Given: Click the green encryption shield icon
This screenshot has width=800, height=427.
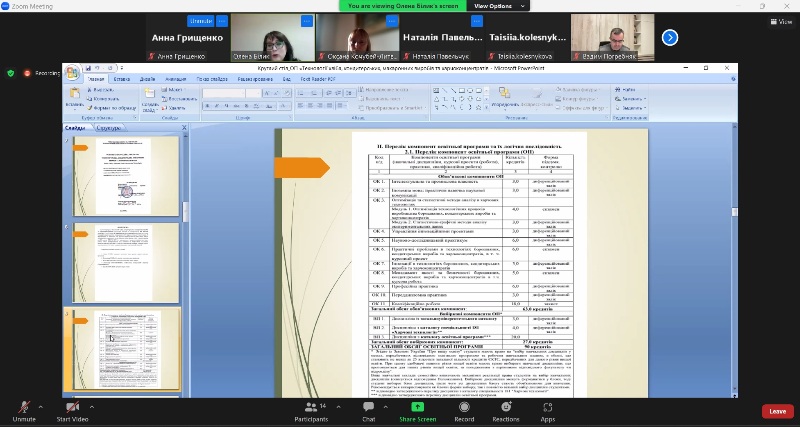Looking at the screenshot, I should 11,73.
